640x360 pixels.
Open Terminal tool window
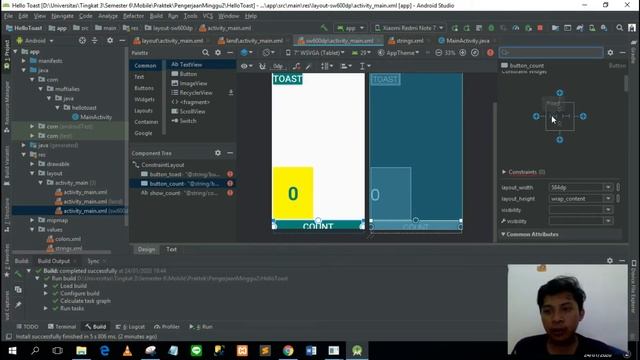coord(62,327)
